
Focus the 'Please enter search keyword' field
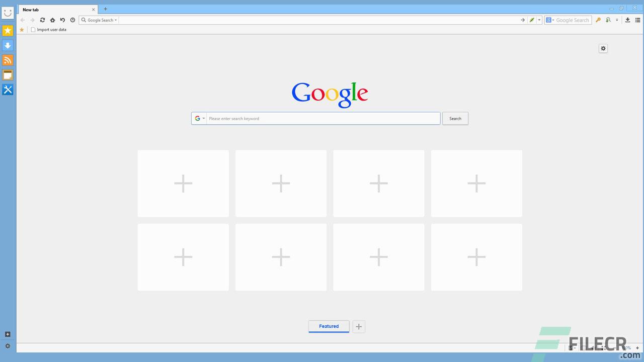tap(323, 119)
